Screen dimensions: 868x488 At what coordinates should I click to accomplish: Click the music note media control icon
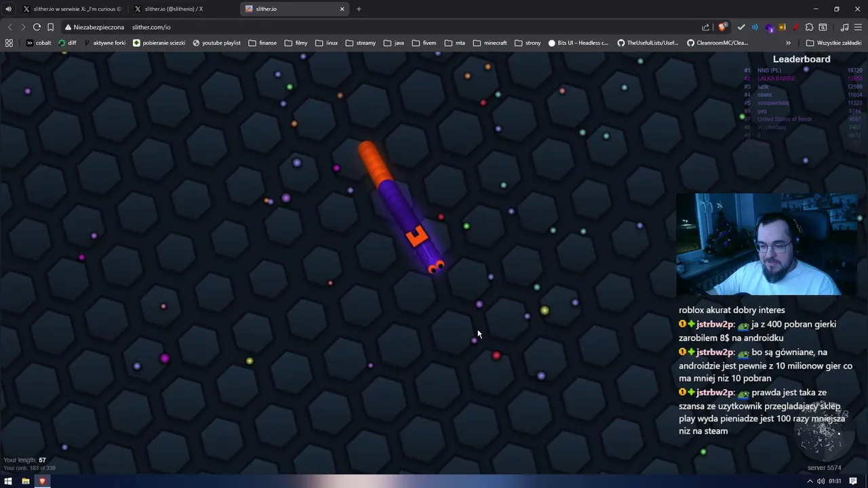click(x=844, y=27)
